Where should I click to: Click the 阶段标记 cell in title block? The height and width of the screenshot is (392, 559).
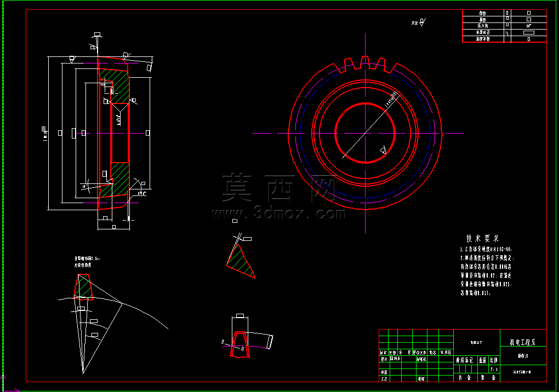coord(465,360)
